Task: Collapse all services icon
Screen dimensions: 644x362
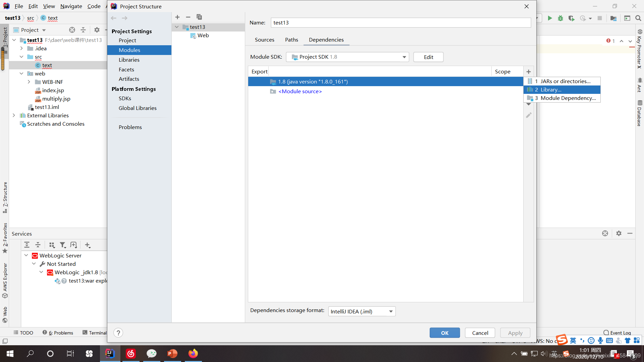Action: pos(38,245)
